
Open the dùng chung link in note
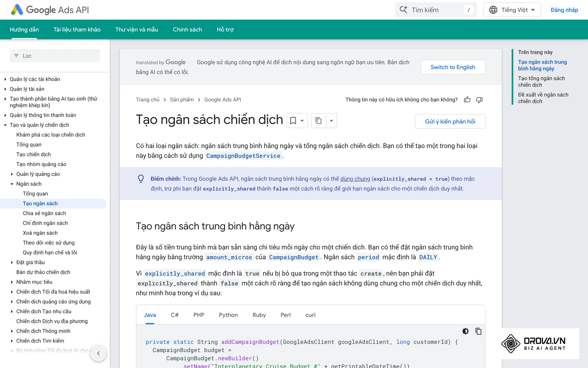pyautogui.click(x=355, y=179)
